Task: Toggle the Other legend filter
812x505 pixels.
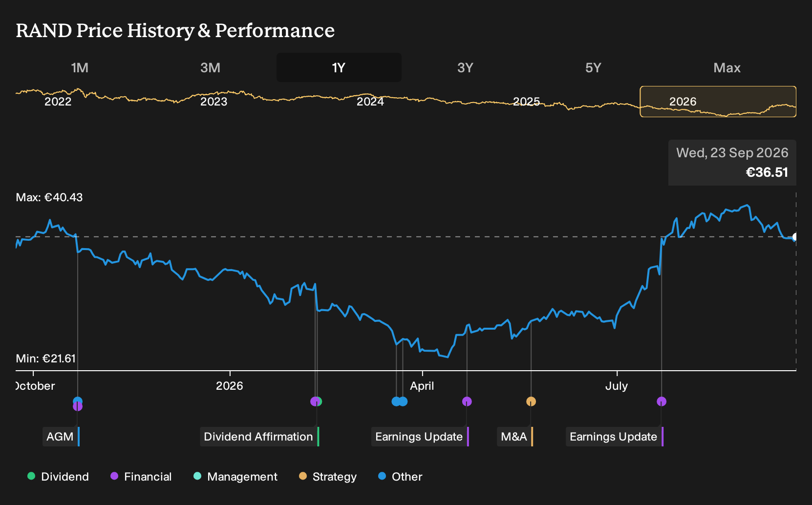Action: [x=400, y=477]
